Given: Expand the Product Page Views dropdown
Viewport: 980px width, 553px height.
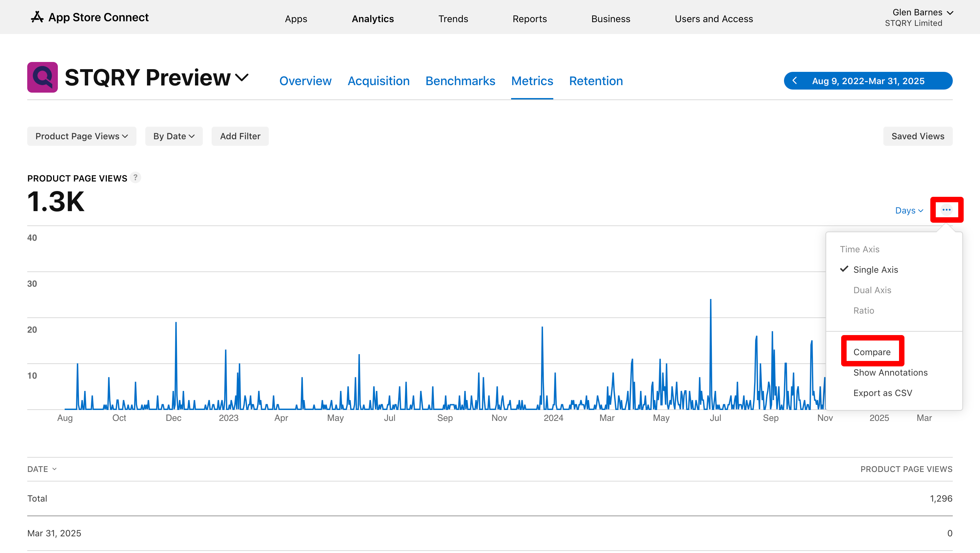Looking at the screenshot, I should pos(81,136).
